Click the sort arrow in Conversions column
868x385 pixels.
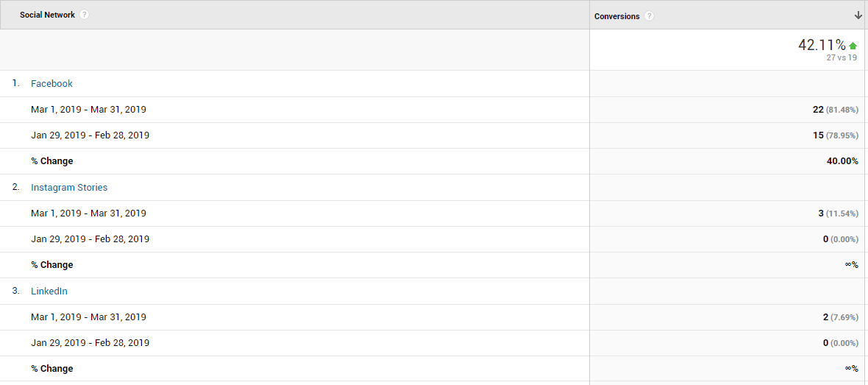click(x=858, y=15)
